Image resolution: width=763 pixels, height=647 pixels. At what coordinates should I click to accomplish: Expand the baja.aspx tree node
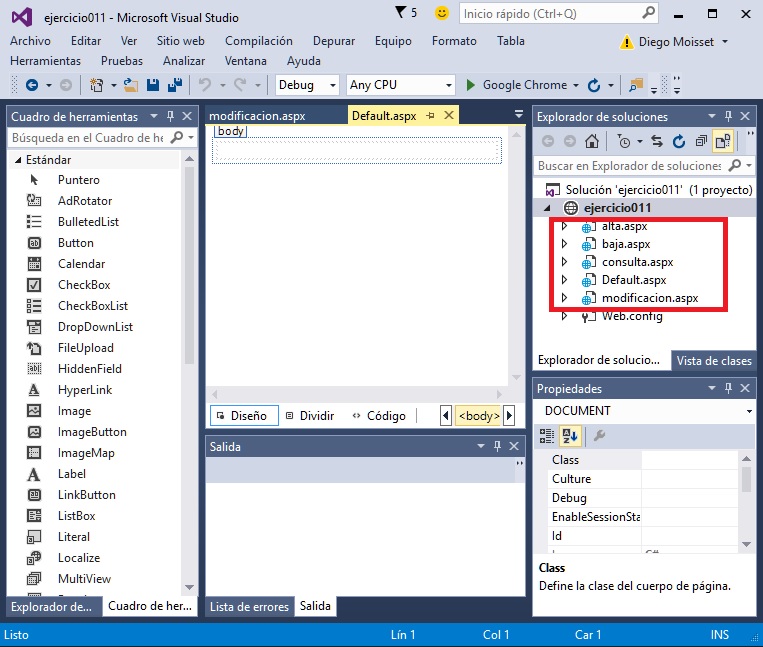(x=564, y=244)
